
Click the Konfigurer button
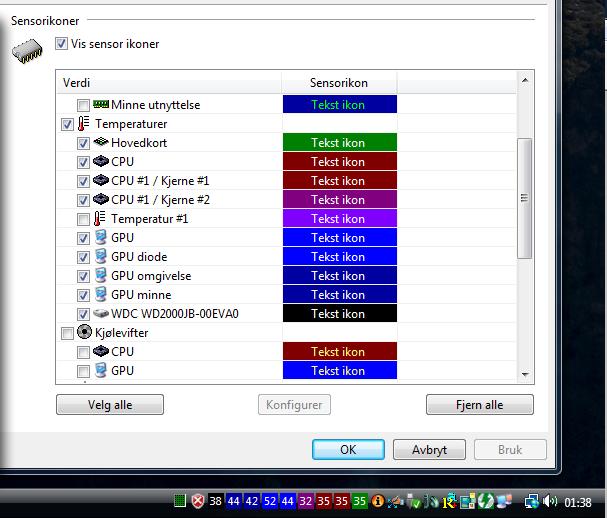(x=294, y=405)
